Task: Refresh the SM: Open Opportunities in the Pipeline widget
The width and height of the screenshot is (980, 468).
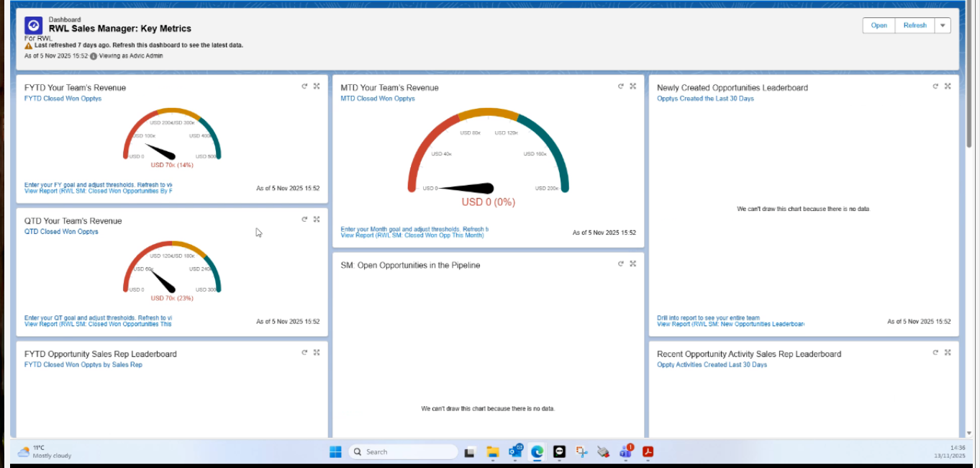Action: (620, 264)
